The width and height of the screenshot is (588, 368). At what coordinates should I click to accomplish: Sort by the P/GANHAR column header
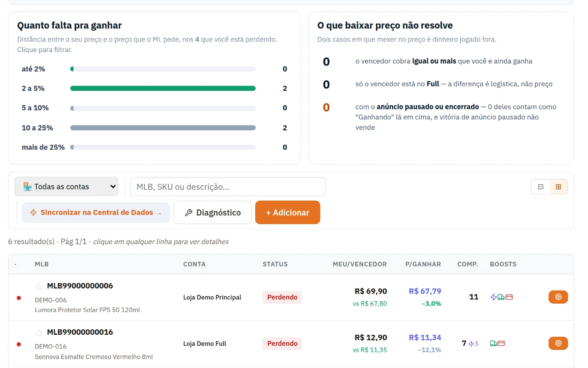pyautogui.click(x=423, y=264)
